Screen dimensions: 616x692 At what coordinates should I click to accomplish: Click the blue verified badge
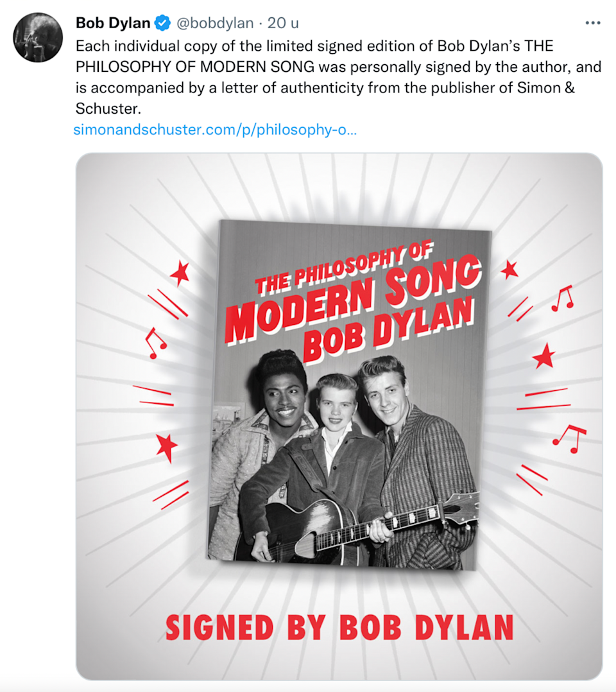[163, 24]
